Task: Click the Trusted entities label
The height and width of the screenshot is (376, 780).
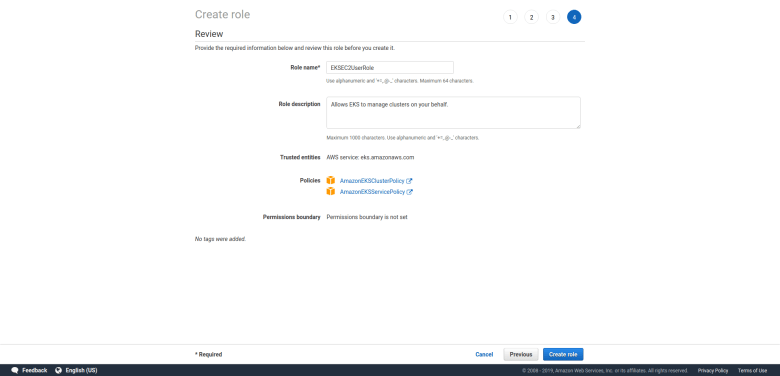Action: (300, 157)
